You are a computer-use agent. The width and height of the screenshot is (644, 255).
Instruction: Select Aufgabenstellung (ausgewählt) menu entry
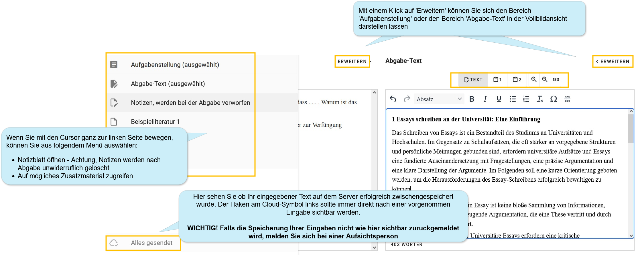coord(202,64)
